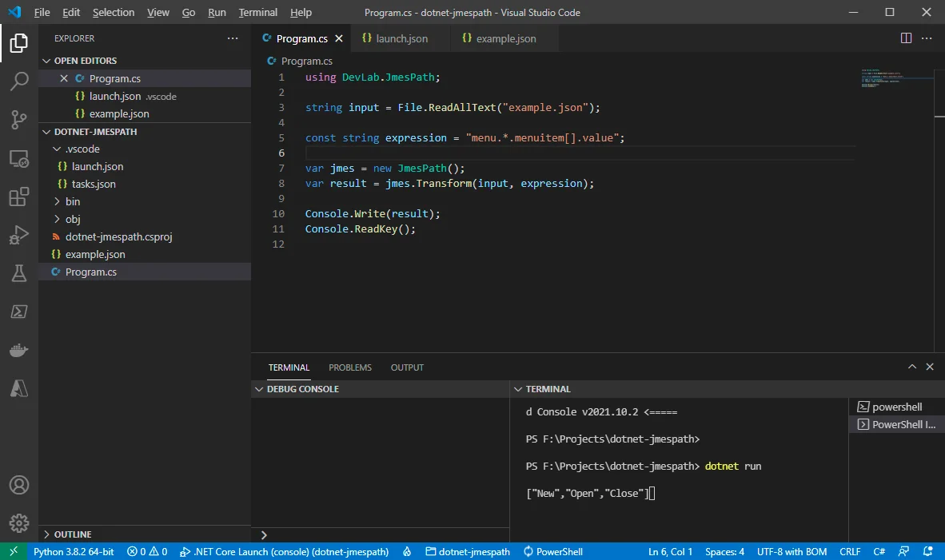Click the Manage gear icon
The width and height of the screenshot is (945, 560).
[19, 523]
